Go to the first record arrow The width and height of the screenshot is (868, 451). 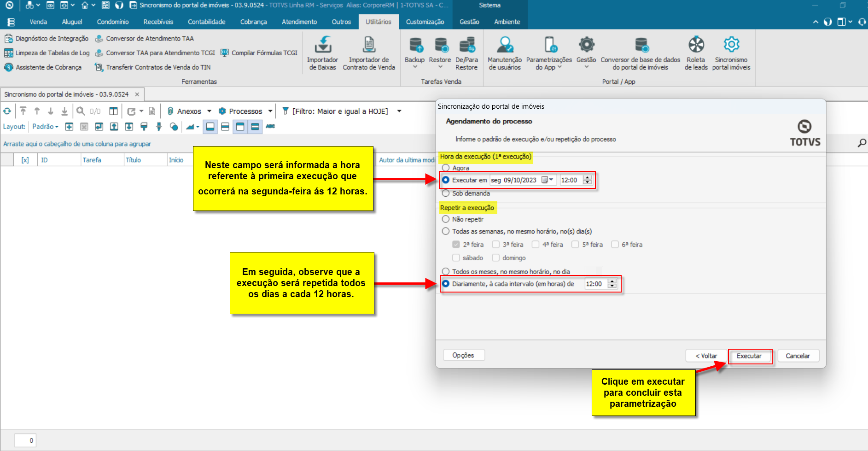pos(23,111)
